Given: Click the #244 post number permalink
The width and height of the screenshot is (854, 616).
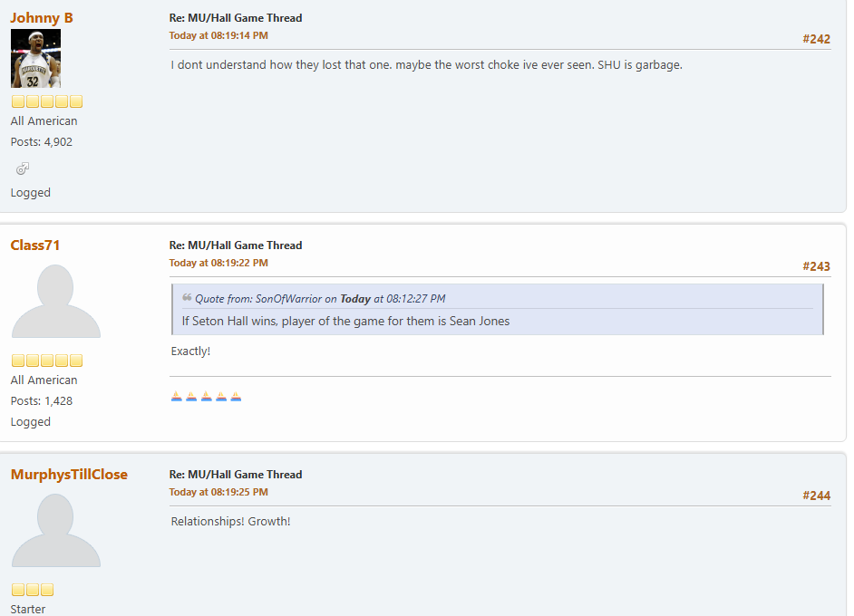Looking at the screenshot, I should pyautogui.click(x=816, y=496).
